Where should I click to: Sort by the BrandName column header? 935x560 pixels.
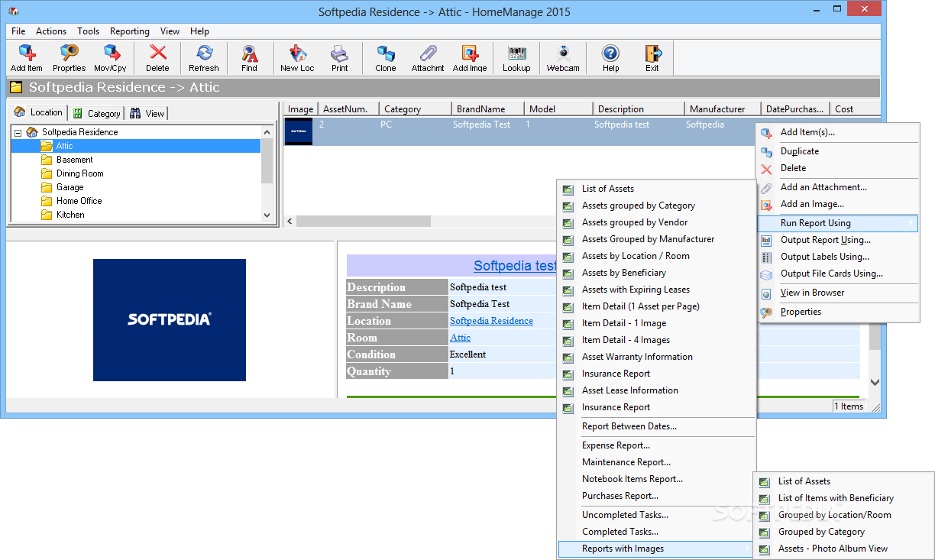pos(489,109)
